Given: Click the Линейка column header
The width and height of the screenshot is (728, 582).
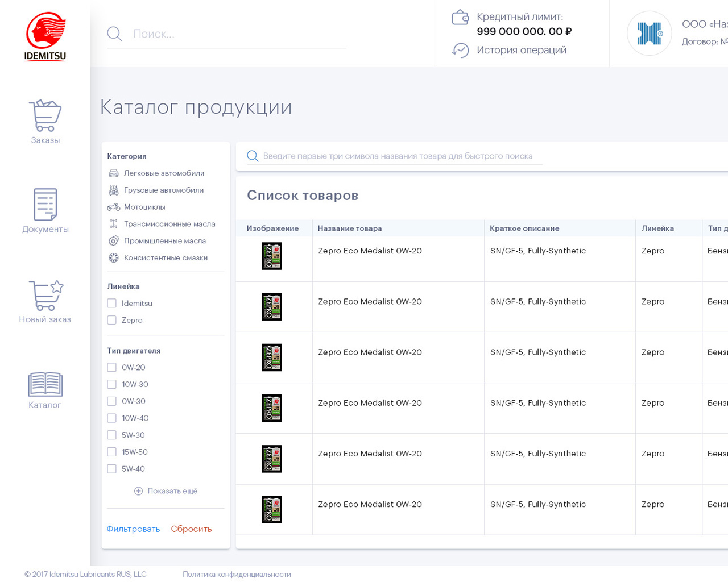Looking at the screenshot, I should click(657, 228).
